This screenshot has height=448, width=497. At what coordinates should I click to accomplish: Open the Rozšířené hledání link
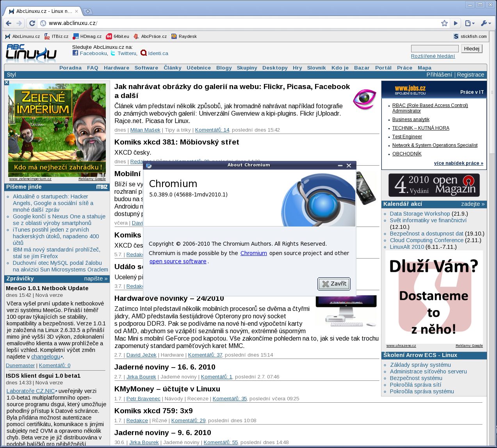[433, 56]
